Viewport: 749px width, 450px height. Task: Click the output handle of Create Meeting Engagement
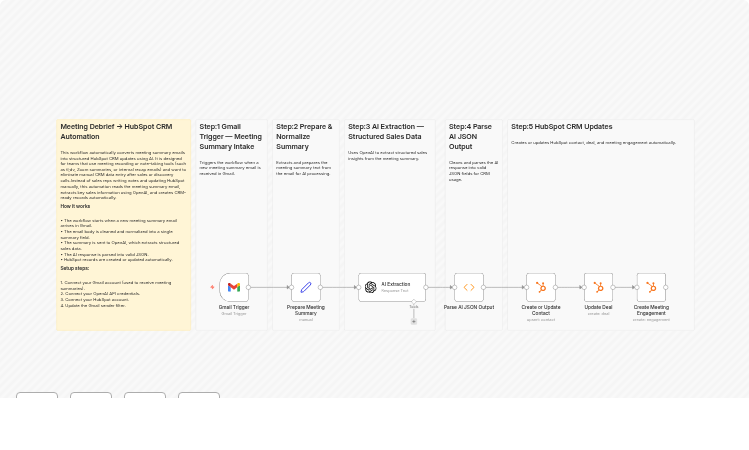[666, 287]
